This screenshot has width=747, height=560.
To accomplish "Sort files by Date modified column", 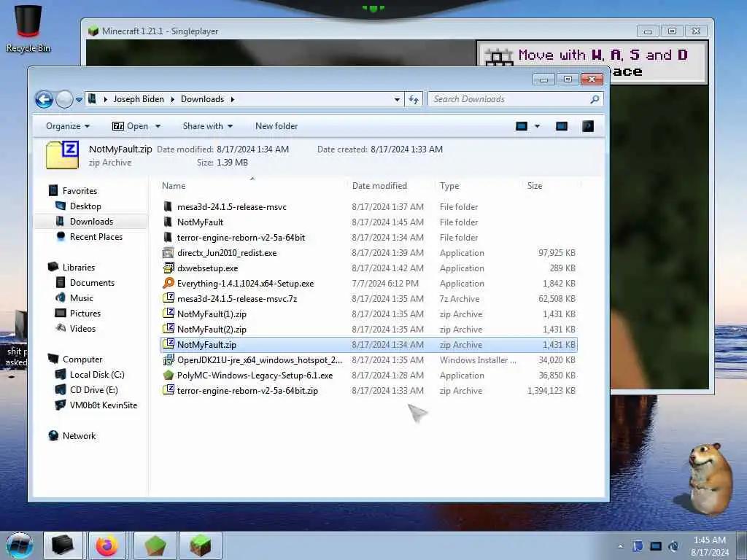I will coord(379,186).
